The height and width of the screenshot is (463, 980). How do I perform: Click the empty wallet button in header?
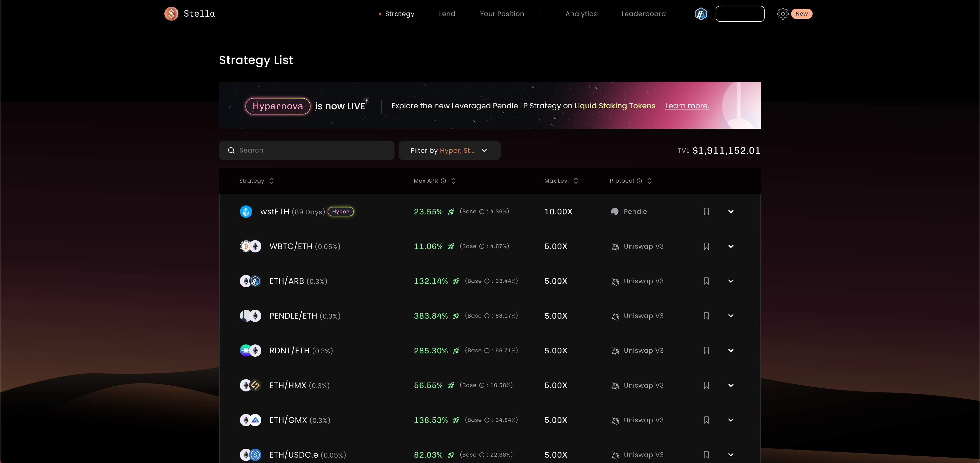tap(740, 14)
